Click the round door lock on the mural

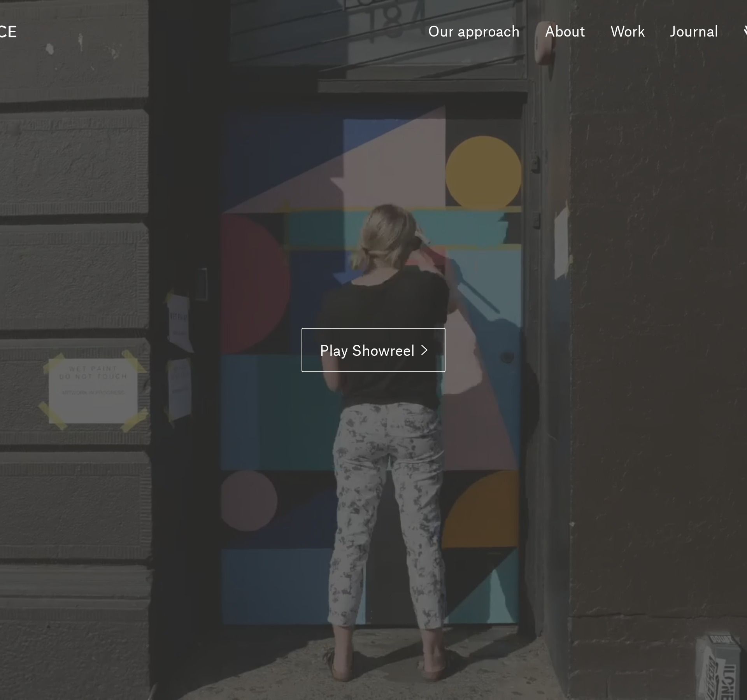point(507,357)
